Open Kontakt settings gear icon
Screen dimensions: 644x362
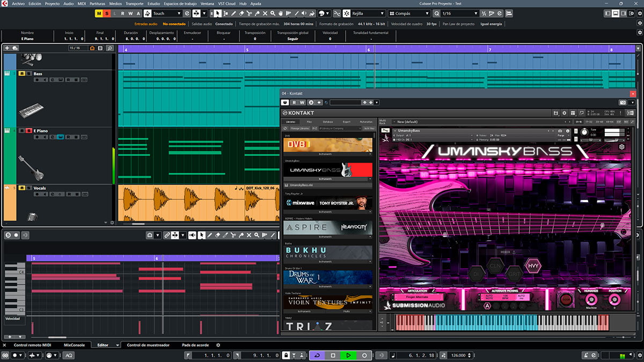(564, 113)
